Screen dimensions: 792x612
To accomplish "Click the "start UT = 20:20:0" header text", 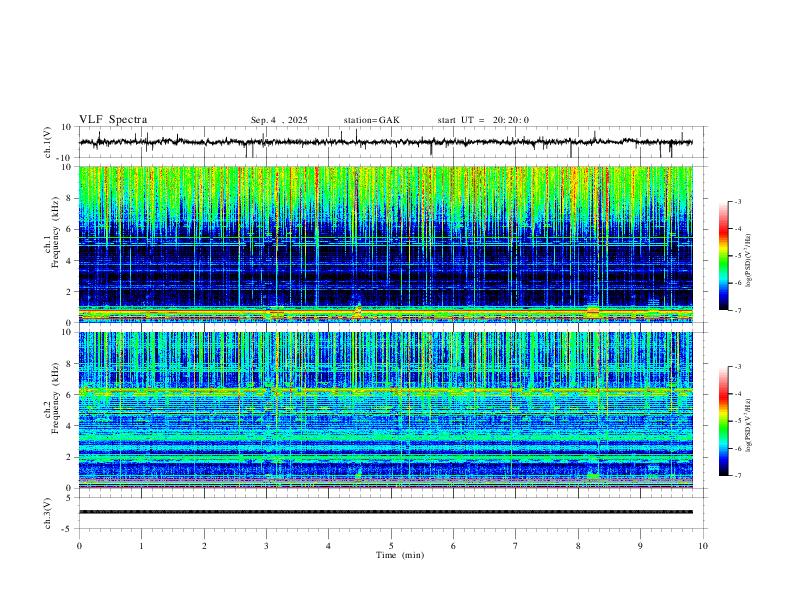I will tap(483, 120).
